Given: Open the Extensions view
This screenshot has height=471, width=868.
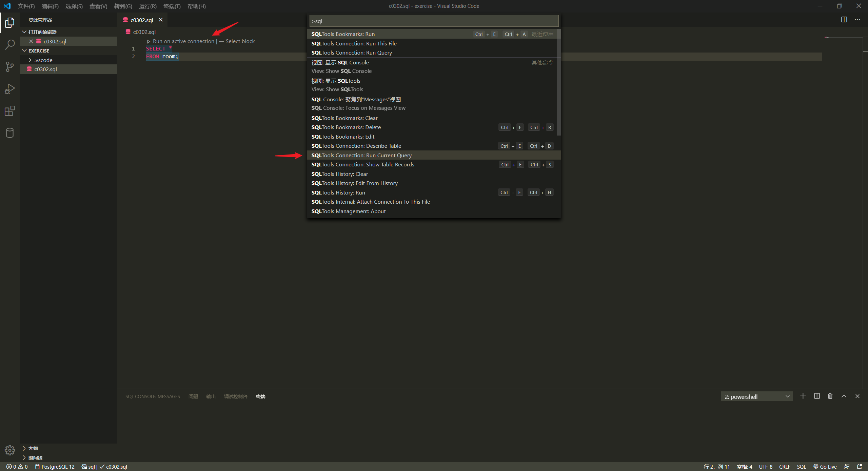Looking at the screenshot, I should point(10,111).
